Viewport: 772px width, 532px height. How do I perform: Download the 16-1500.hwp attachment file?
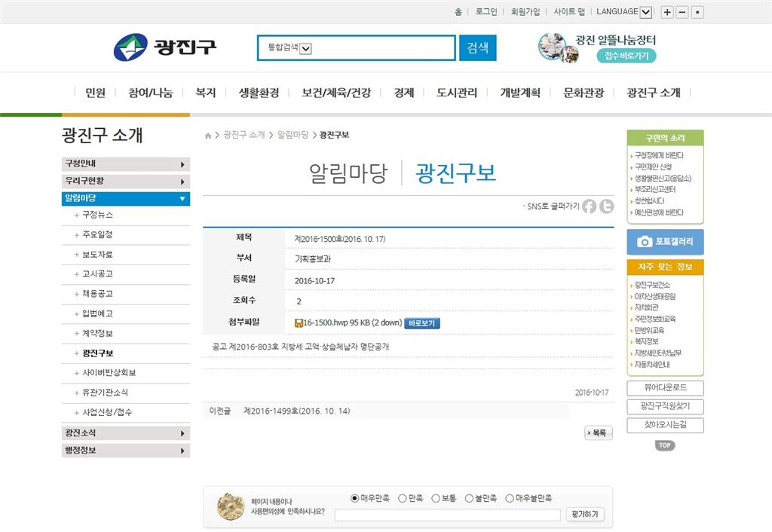(347, 323)
